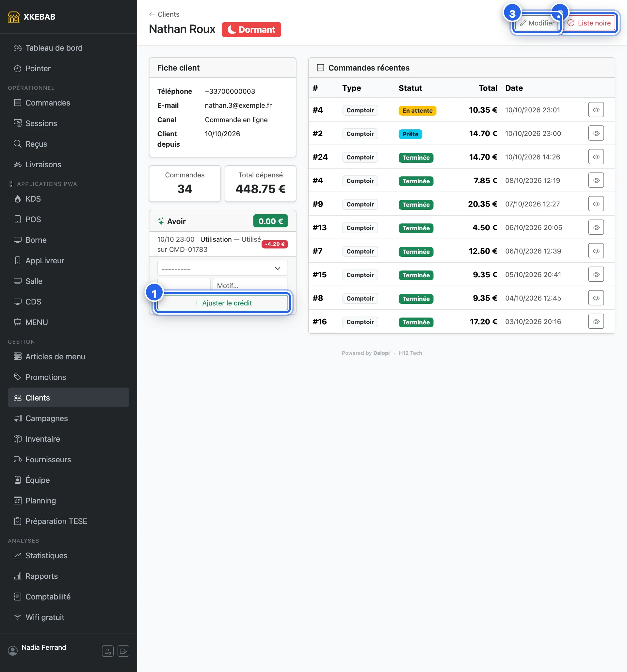Click the Modifier button

tap(537, 23)
